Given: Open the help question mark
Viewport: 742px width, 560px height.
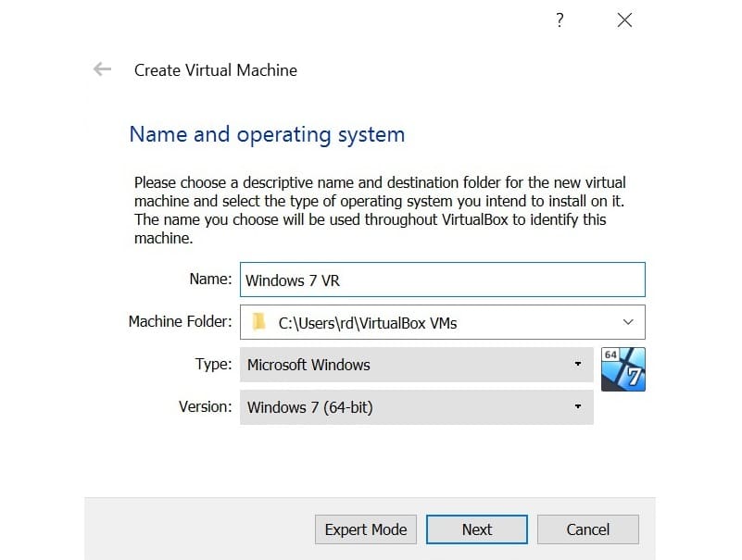Looking at the screenshot, I should pos(560,20).
